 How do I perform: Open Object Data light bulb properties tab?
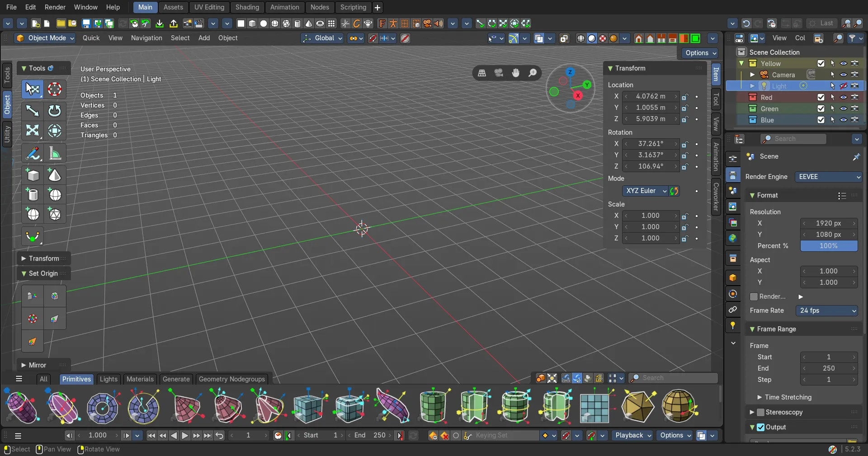733,325
